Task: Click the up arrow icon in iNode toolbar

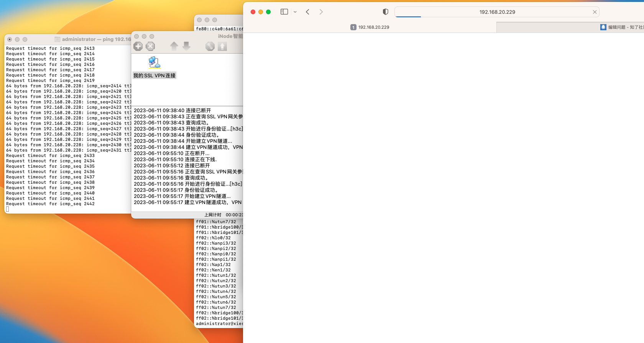Action: (x=174, y=46)
